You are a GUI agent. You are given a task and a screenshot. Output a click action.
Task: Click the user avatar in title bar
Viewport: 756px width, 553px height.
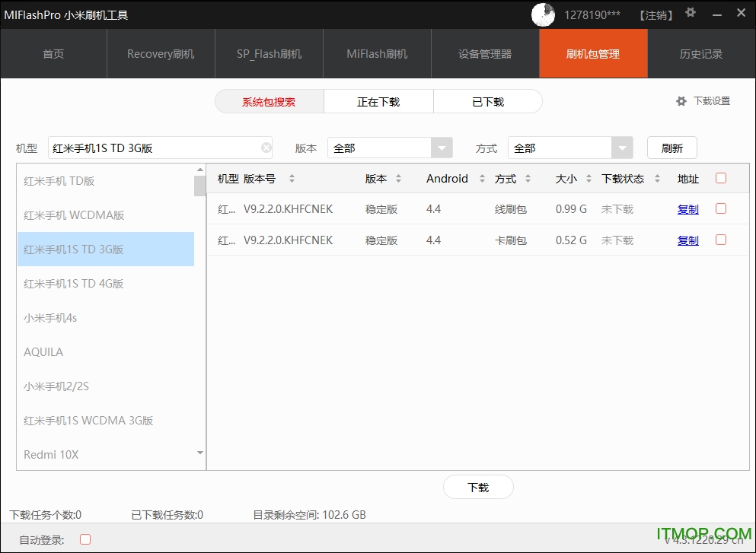click(x=543, y=14)
